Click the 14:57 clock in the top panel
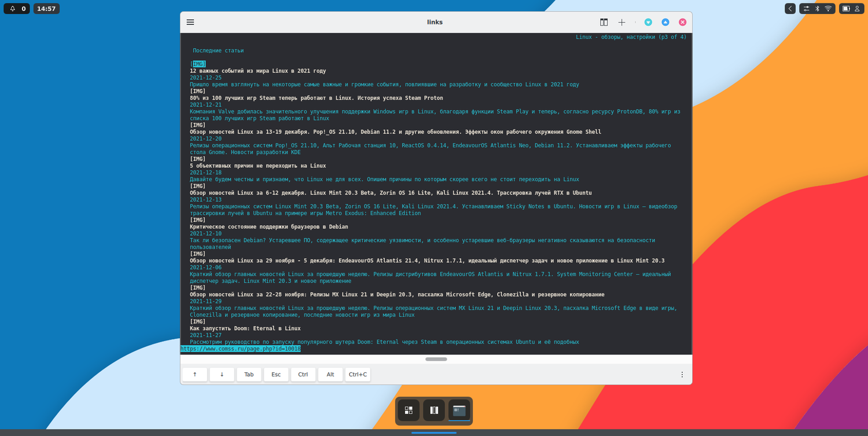868x436 pixels. pos(46,9)
